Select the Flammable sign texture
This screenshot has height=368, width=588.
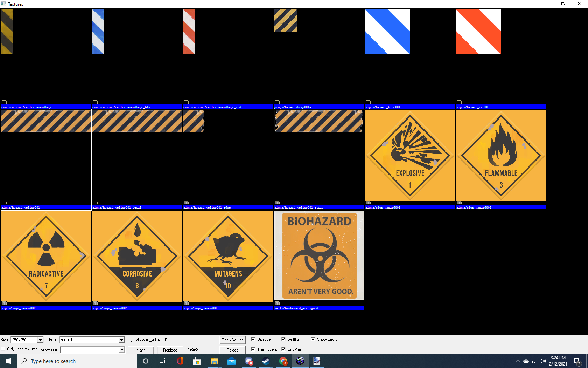501,155
